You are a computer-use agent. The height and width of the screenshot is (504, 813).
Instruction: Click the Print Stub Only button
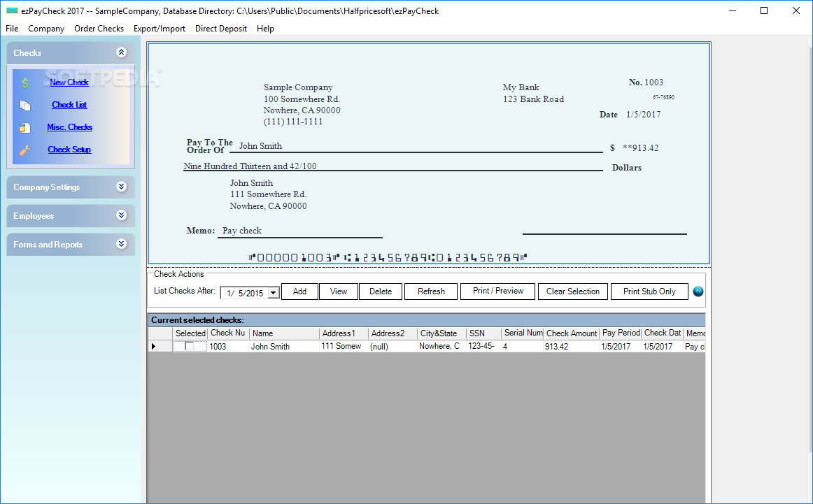[x=650, y=291]
